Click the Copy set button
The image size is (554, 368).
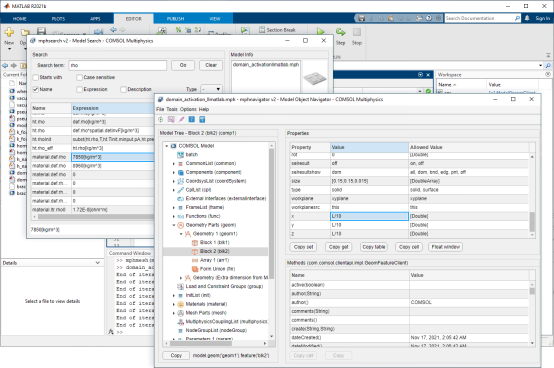point(303,247)
